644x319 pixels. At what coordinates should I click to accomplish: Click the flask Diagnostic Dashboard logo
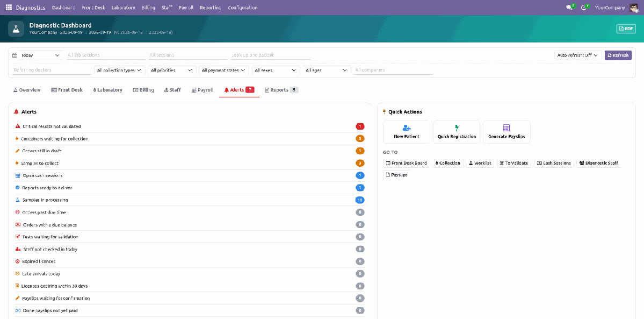tap(16, 29)
